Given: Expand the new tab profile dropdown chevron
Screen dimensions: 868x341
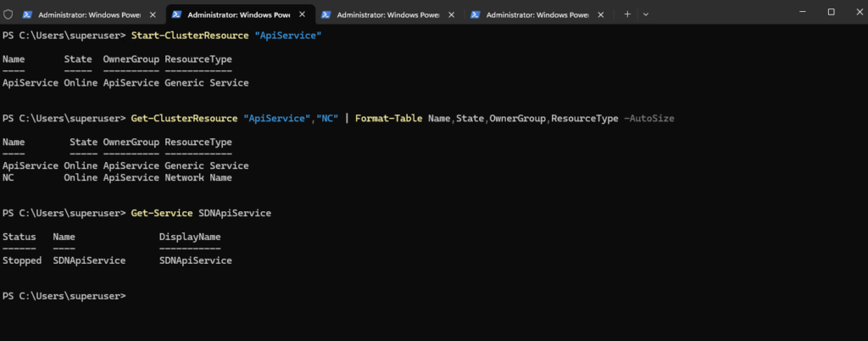Looking at the screenshot, I should point(645,14).
